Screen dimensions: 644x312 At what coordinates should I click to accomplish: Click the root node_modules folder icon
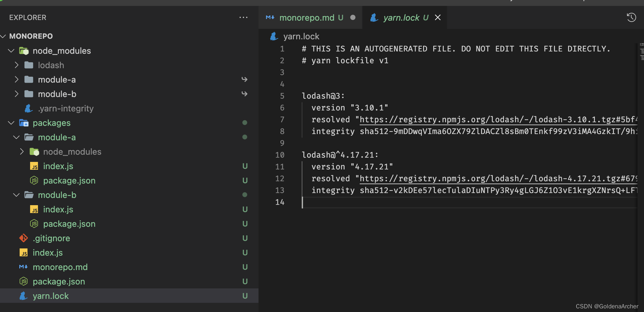point(24,51)
